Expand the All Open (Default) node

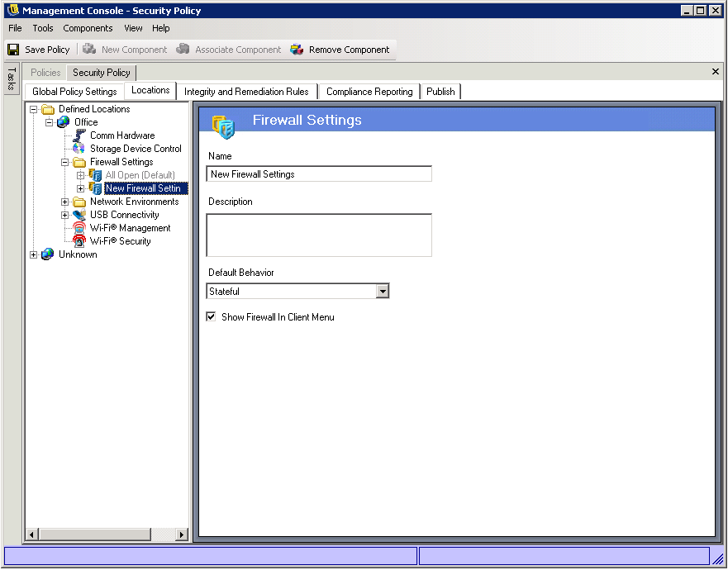point(81,175)
